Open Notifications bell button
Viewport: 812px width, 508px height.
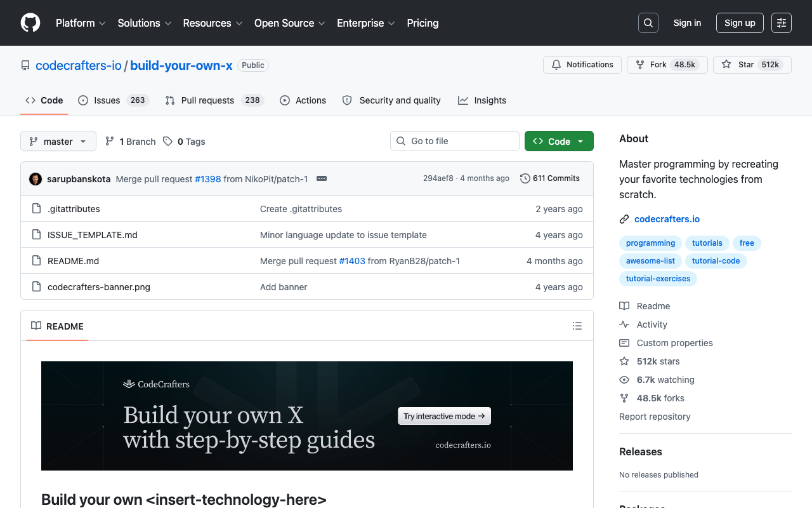coord(582,65)
